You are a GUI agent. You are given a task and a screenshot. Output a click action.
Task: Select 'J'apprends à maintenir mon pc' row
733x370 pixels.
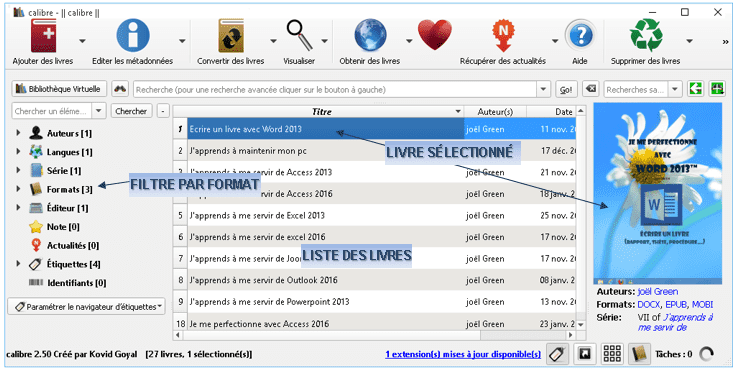point(374,151)
